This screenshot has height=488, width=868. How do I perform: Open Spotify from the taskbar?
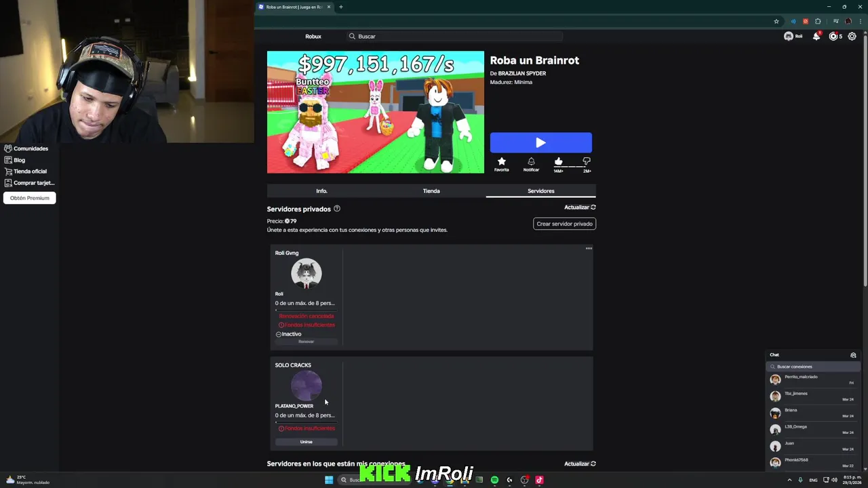(x=494, y=480)
